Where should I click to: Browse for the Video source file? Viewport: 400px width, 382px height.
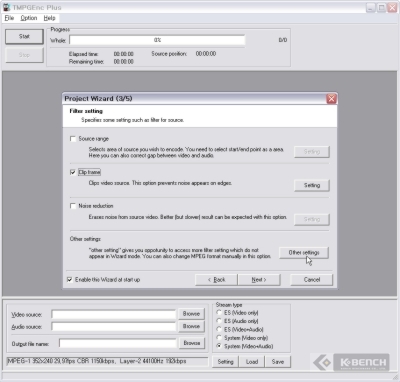point(191,314)
